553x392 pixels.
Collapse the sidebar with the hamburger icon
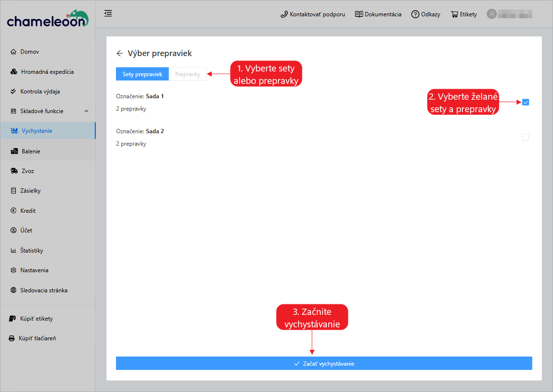point(108,13)
